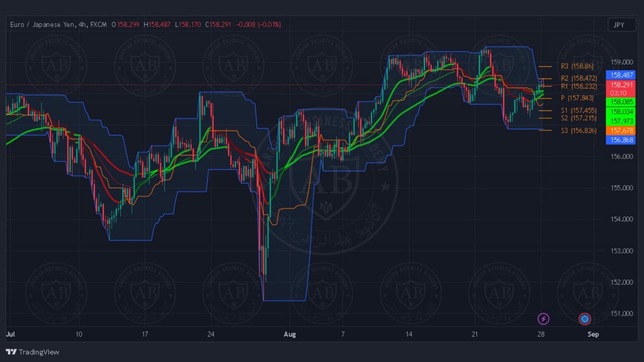Select the R2 (158.472) pivot level label

click(x=579, y=78)
